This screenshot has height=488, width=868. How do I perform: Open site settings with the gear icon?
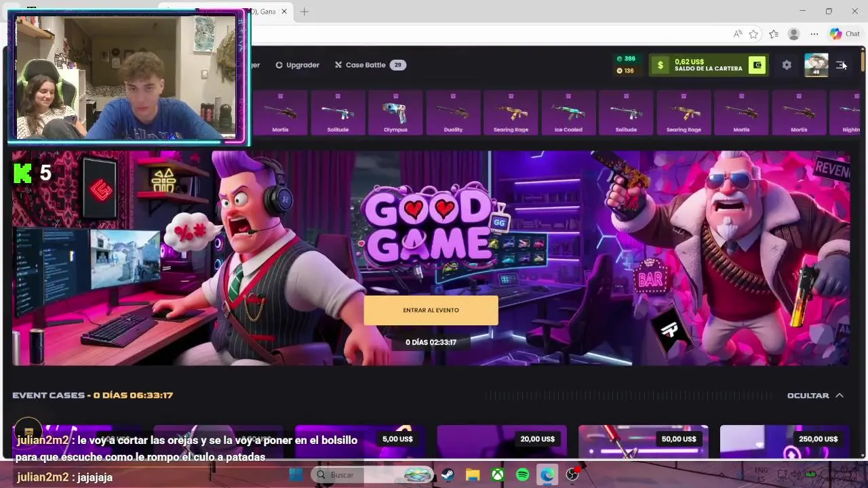tap(787, 65)
